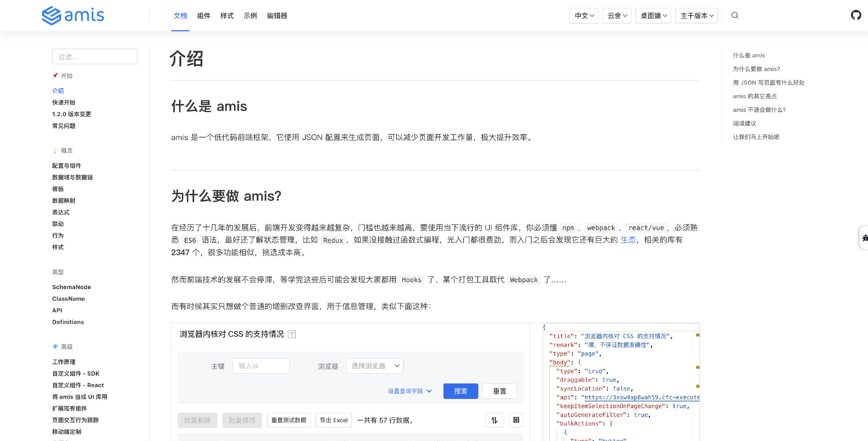Click the 过滤 filter input field
The image size is (868, 441).
coord(95,57)
